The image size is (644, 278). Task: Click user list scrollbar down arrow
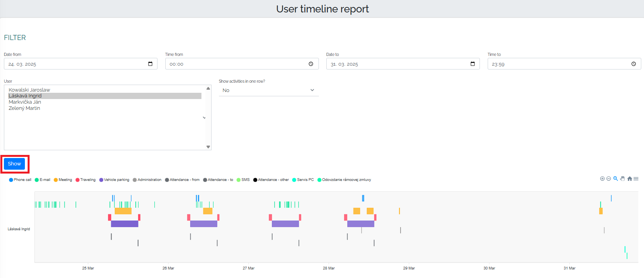[208, 147]
